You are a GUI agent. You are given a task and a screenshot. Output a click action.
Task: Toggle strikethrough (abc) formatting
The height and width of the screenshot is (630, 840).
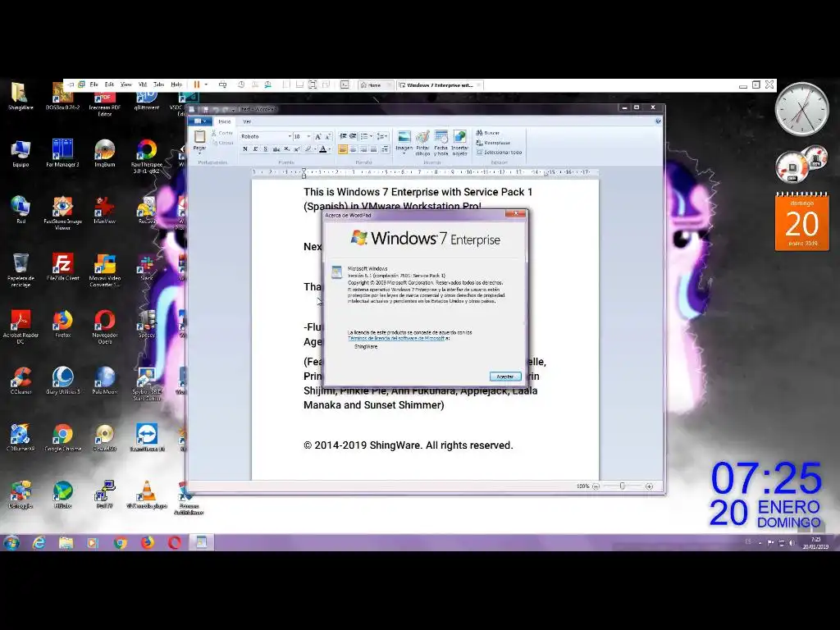276,149
